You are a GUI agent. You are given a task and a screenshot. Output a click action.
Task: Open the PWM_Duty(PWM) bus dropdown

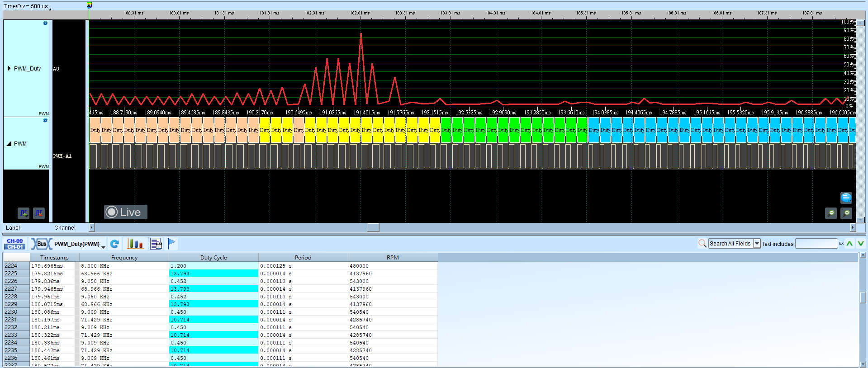point(104,247)
